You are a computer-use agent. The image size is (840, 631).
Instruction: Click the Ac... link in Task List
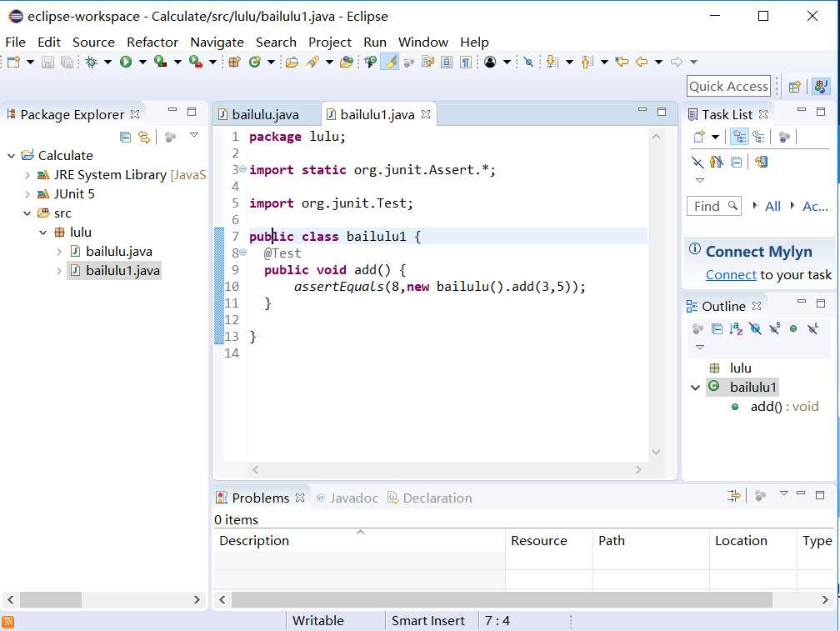click(815, 206)
